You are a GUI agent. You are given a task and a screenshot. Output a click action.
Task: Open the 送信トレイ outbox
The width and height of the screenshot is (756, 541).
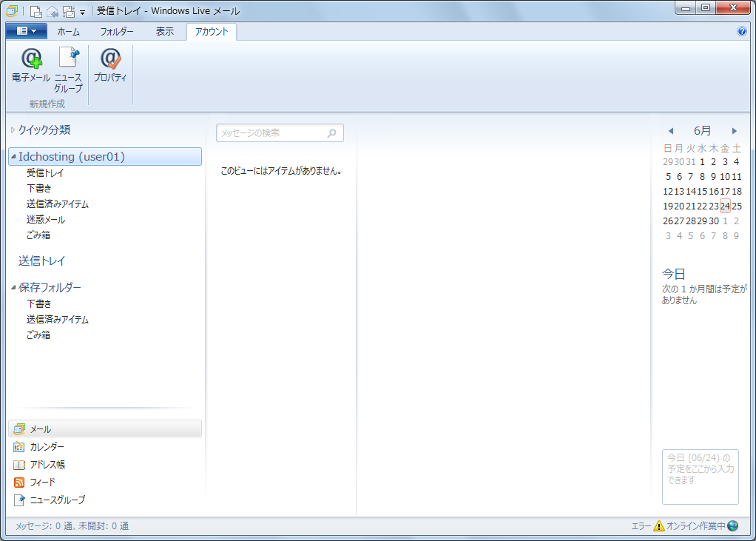coord(42,261)
